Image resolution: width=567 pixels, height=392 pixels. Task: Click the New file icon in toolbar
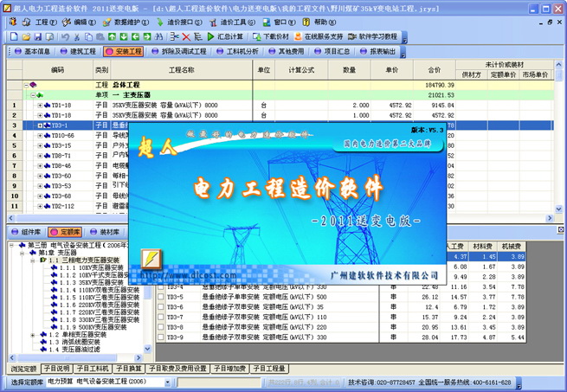point(14,36)
